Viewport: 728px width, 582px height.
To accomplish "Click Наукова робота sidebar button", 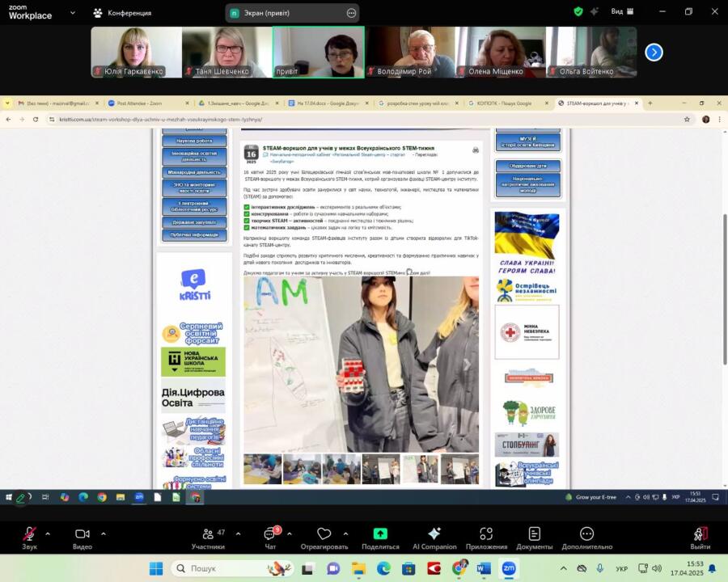I will [194, 141].
